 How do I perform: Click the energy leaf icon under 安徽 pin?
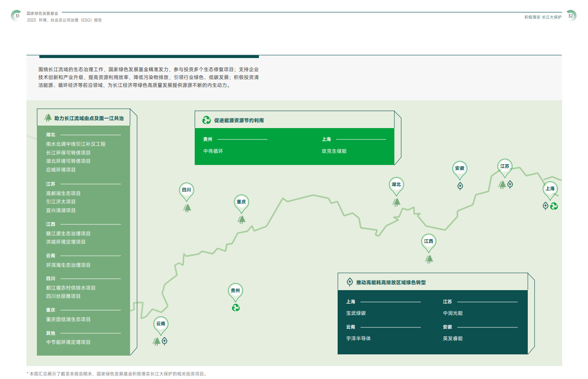tap(460, 186)
